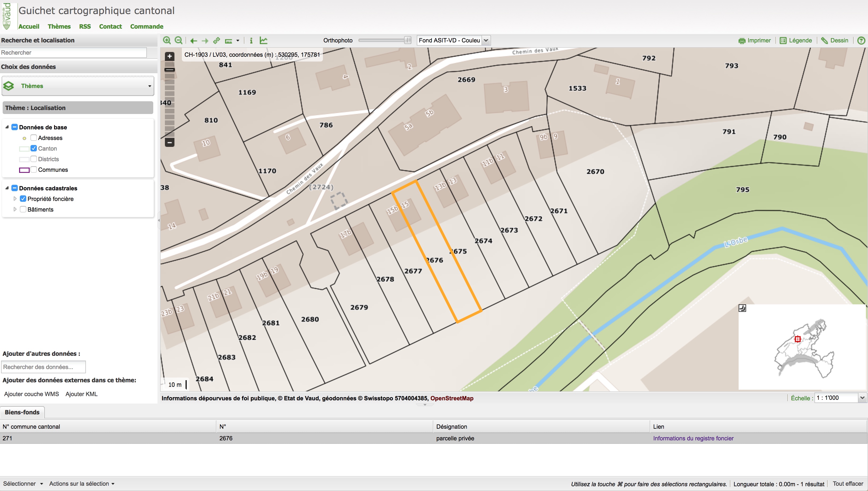Image resolution: width=868 pixels, height=491 pixels.
Task: Enable the Adresses layer checkbox
Action: coord(33,138)
